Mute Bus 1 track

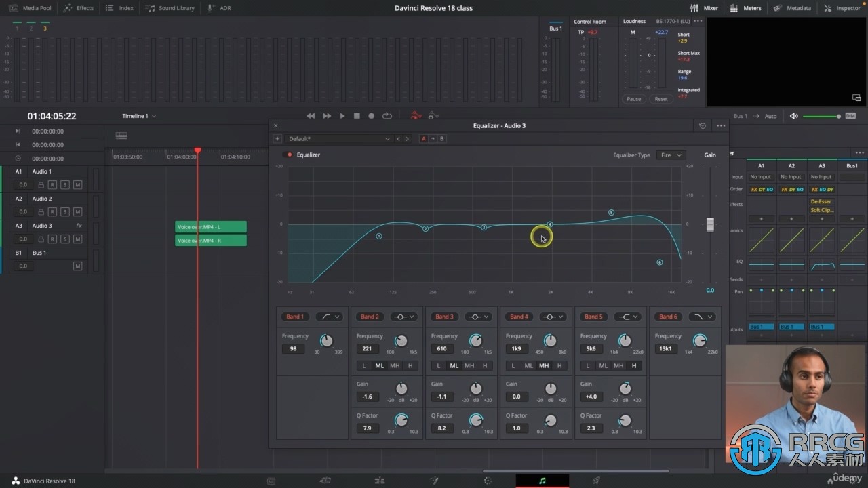click(x=77, y=266)
